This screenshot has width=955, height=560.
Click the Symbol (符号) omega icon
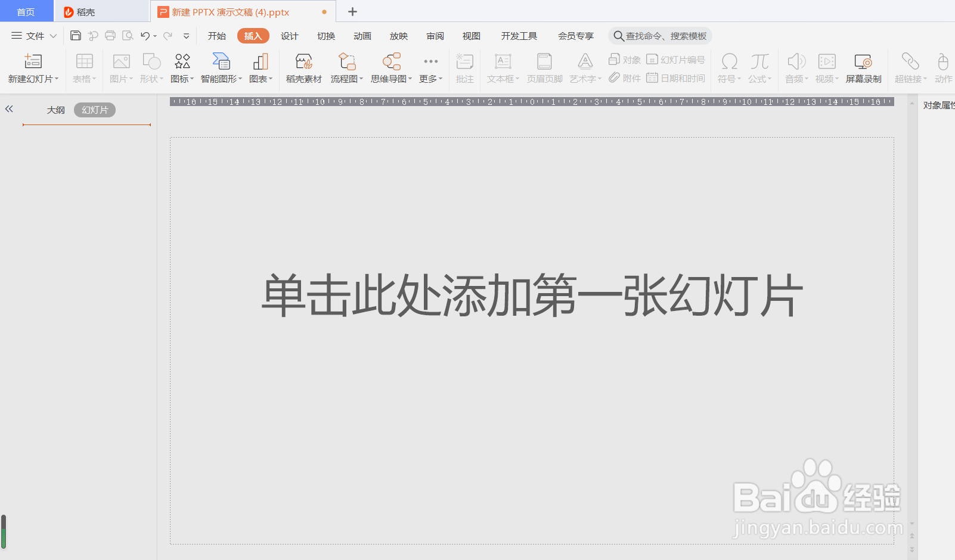point(730,61)
